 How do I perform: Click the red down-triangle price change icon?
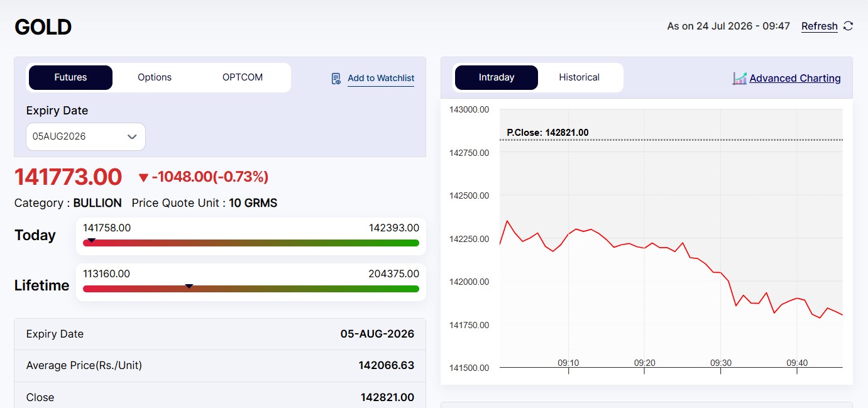143,178
